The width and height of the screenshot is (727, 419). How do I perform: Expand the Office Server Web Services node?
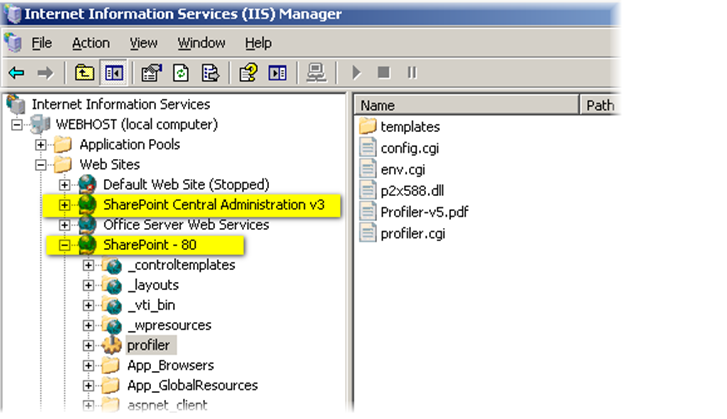pyautogui.click(x=64, y=225)
